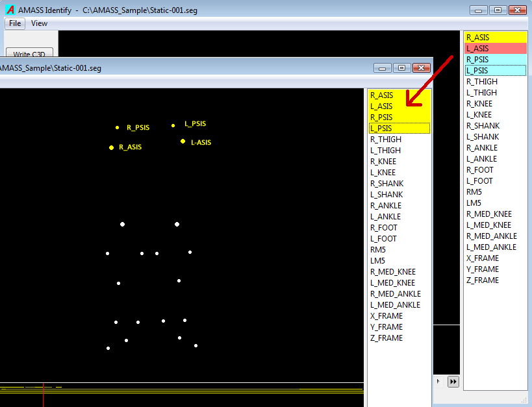Click the yellow marker point labeled R_ASIS

click(x=111, y=147)
